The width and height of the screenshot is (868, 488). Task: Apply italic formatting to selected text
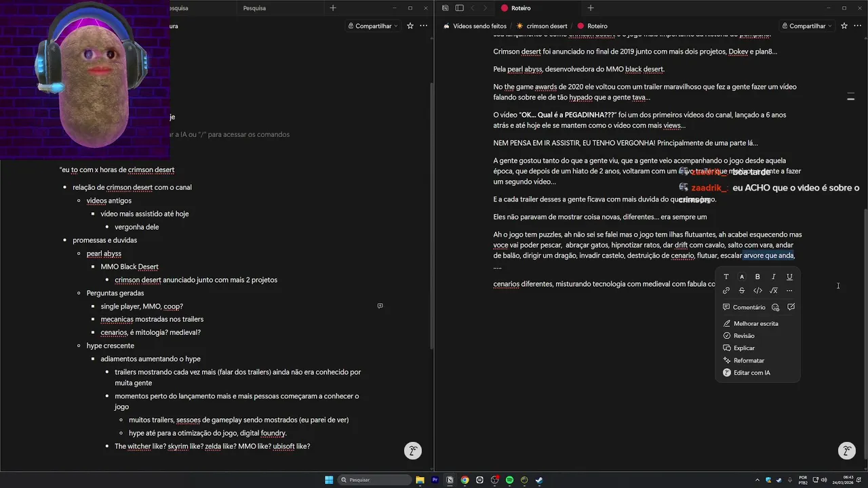click(x=774, y=277)
